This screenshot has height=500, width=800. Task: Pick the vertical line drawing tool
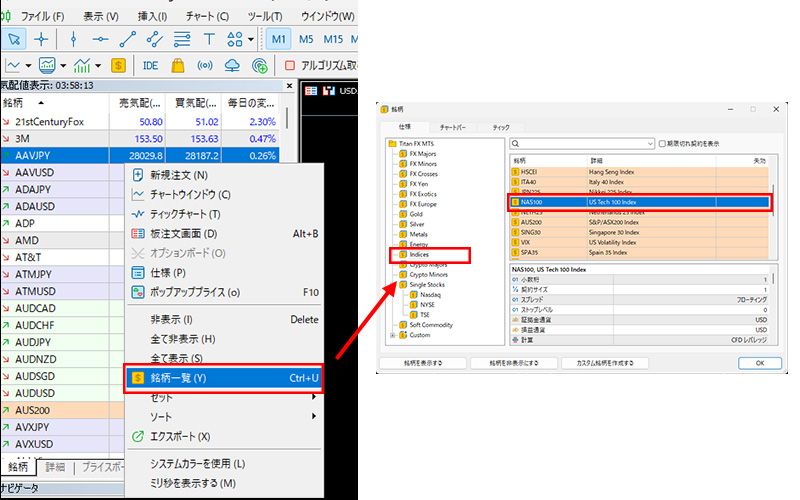click(x=73, y=39)
